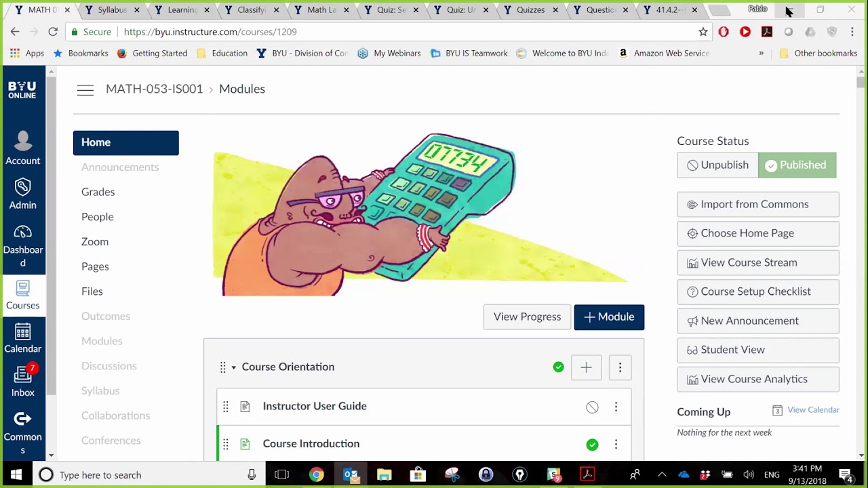This screenshot has height=488, width=868.
Task: Reload the page with browser refresh
Action: (53, 32)
